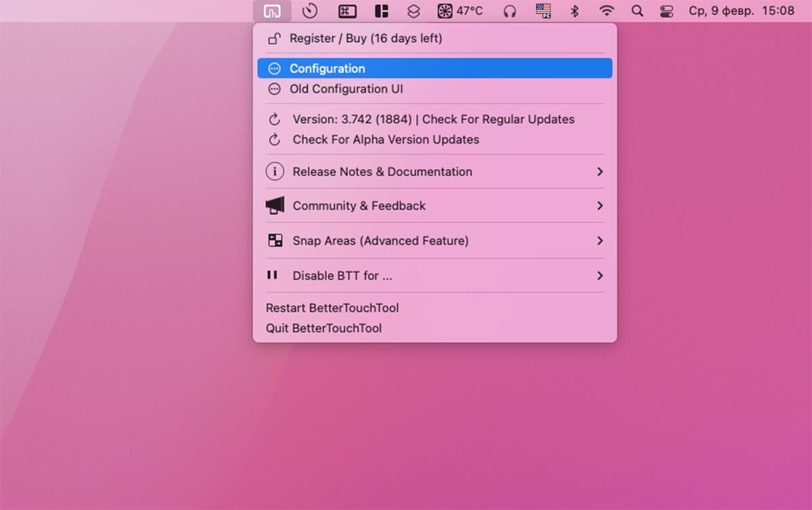The height and width of the screenshot is (510, 812).
Task: Click the BetterTouchTool menu bar icon
Action: click(x=272, y=11)
